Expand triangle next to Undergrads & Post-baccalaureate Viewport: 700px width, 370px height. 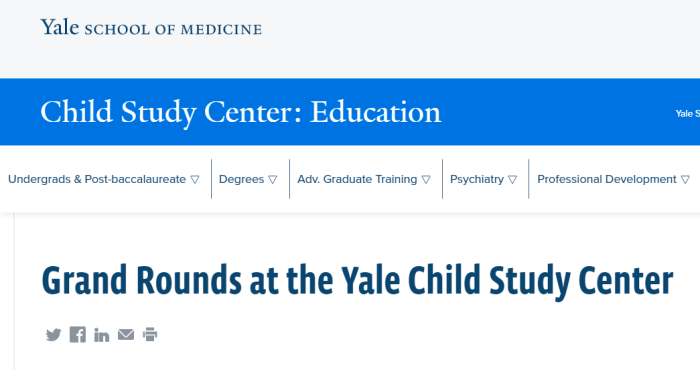click(195, 179)
